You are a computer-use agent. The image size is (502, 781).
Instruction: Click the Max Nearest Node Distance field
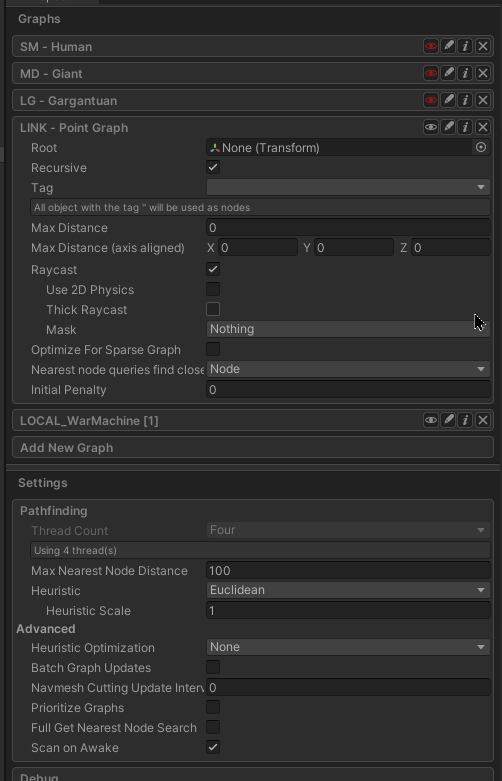pos(348,570)
